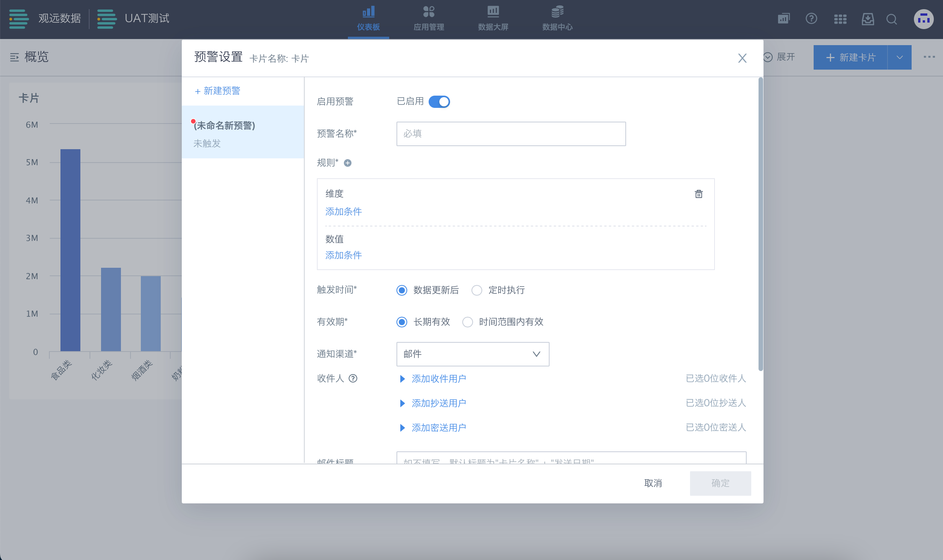The height and width of the screenshot is (560, 943).
Task: Expand 添加收件用户
Action: point(432,379)
